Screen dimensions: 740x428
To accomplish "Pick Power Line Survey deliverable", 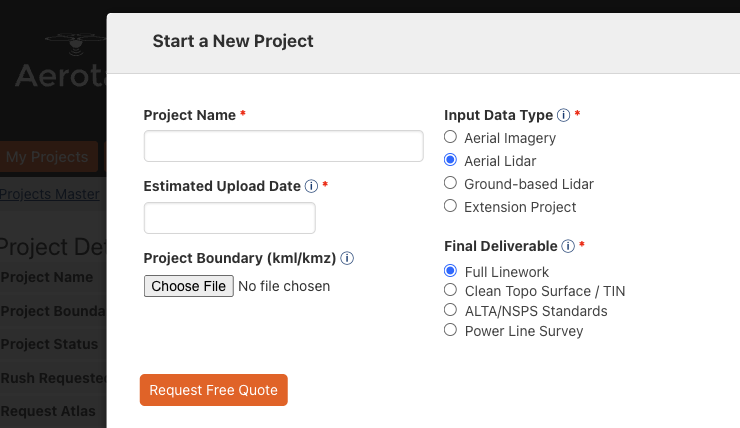I will click(x=450, y=330).
